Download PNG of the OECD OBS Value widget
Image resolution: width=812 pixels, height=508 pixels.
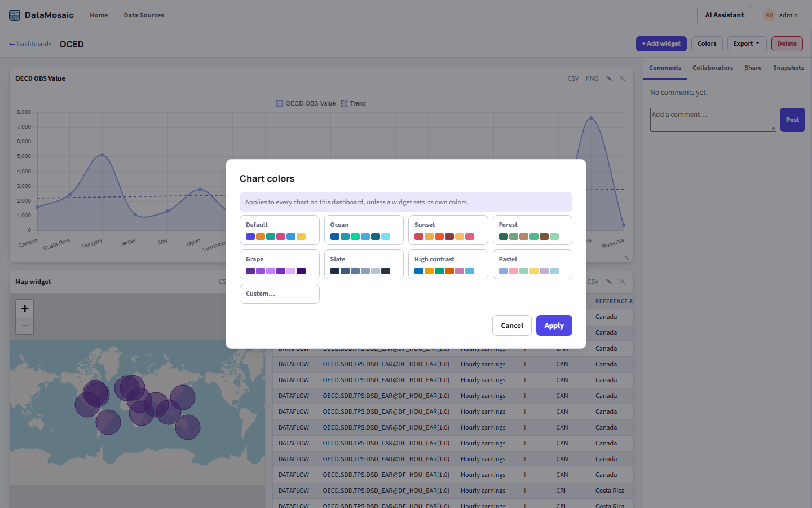point(592,78)
